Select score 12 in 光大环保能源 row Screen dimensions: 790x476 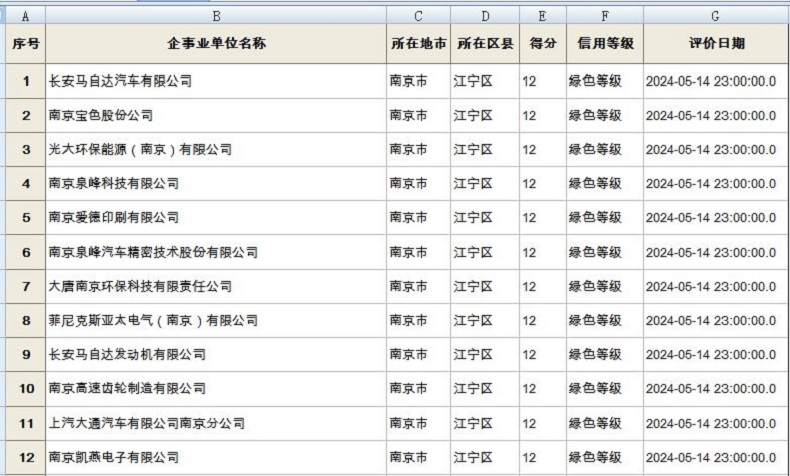pos(543,150)
